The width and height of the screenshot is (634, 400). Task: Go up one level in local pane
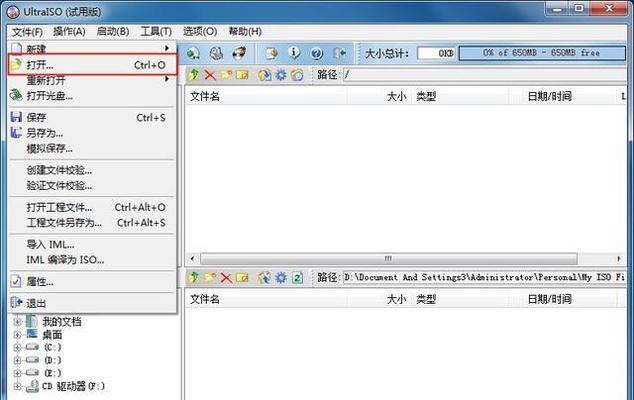tap(194, 277)
